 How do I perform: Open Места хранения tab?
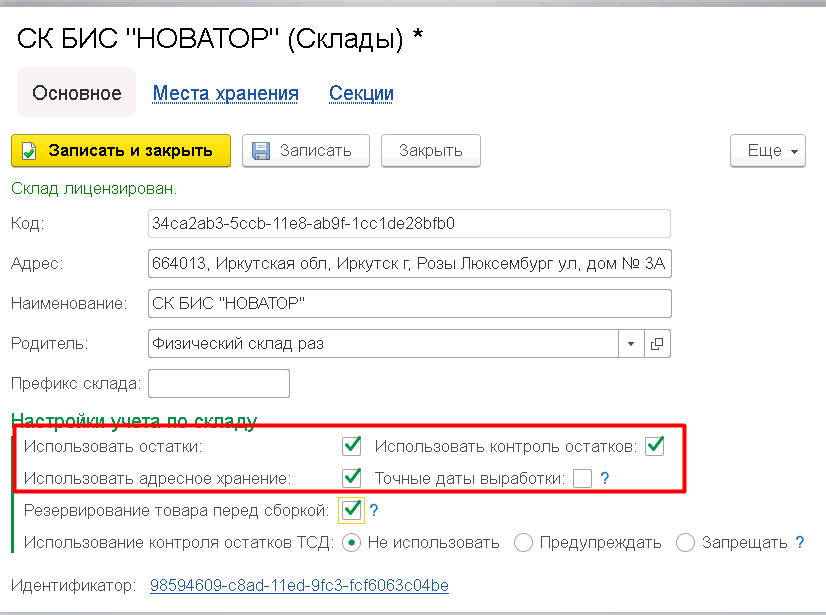[225, 93]
